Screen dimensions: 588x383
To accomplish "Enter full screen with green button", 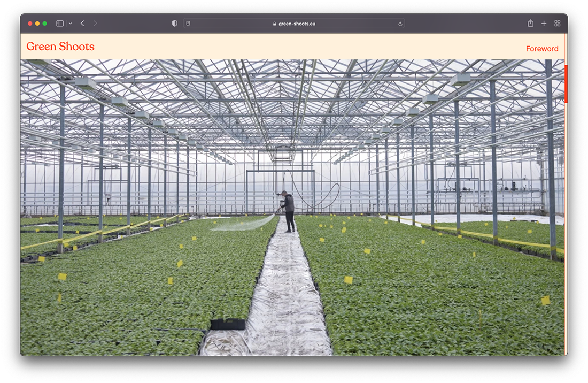I will (44, 23).
